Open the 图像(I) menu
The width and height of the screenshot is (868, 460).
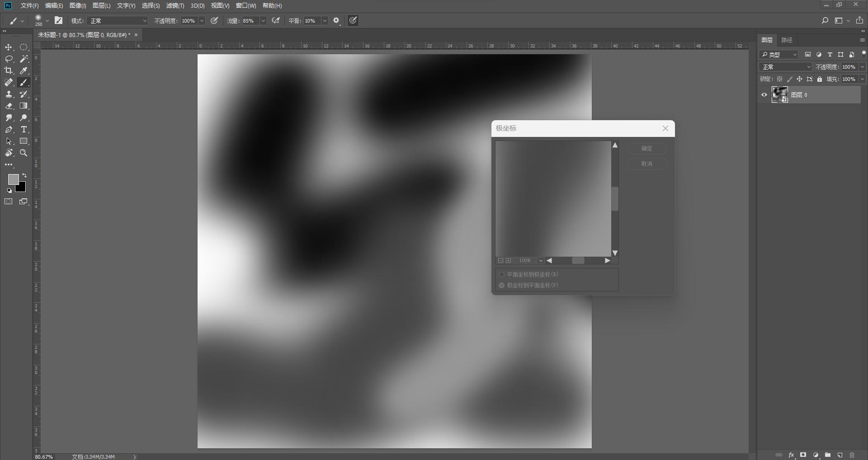tap(78, 5)
